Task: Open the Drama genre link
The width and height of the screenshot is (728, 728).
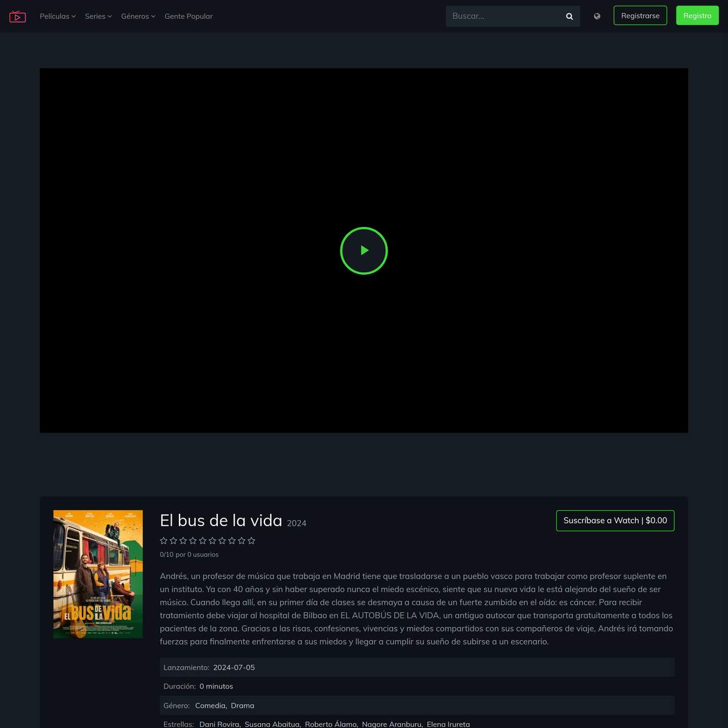Action: coord(243,706)
